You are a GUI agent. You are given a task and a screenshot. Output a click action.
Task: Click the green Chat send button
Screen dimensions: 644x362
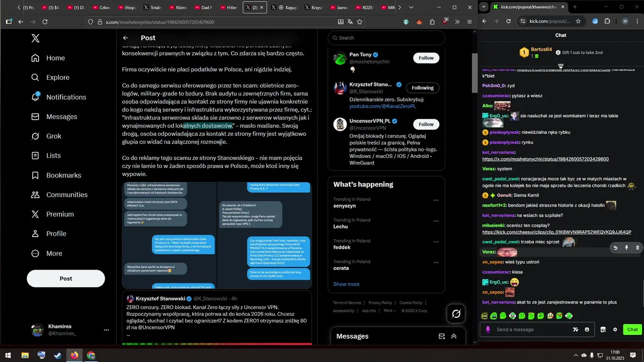point(632,330)
